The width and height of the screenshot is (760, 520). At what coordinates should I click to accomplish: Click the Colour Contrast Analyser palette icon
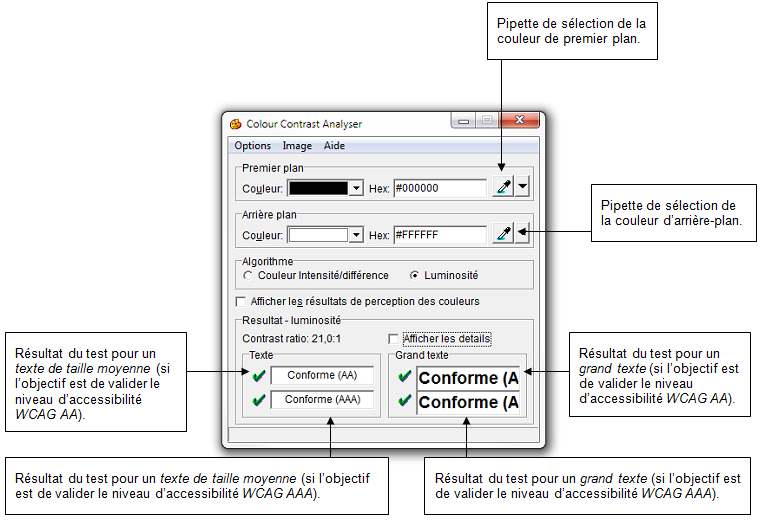point(236,124)
